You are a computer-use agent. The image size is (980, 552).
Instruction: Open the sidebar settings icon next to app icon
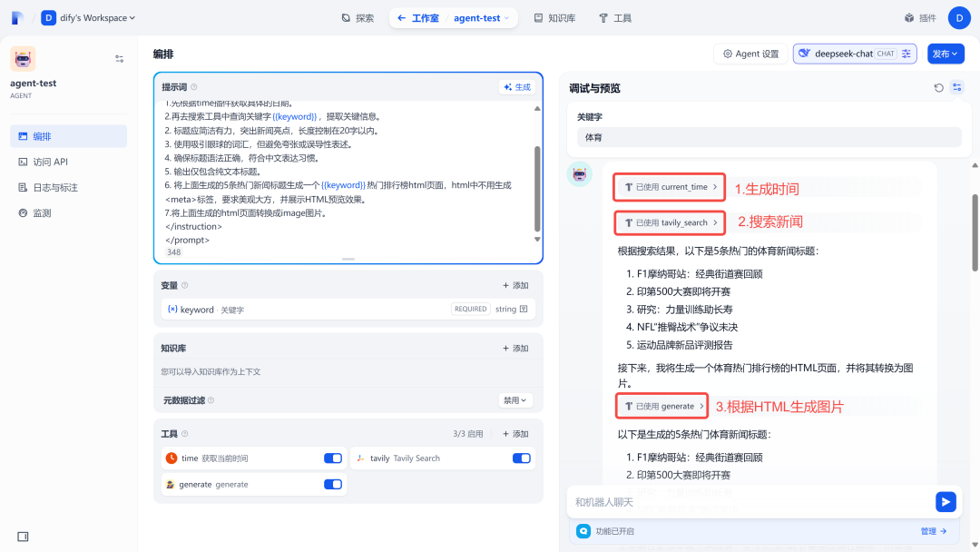[119, 59]
